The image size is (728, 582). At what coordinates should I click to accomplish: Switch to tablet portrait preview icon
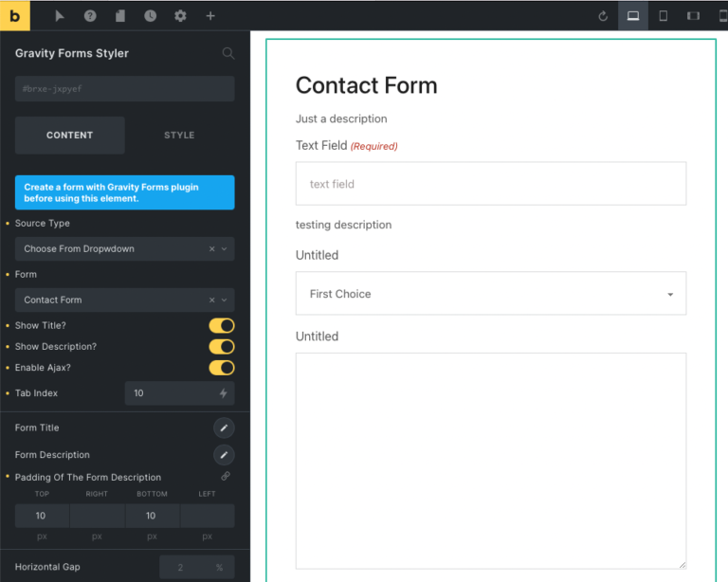click(x=663, y=16)
